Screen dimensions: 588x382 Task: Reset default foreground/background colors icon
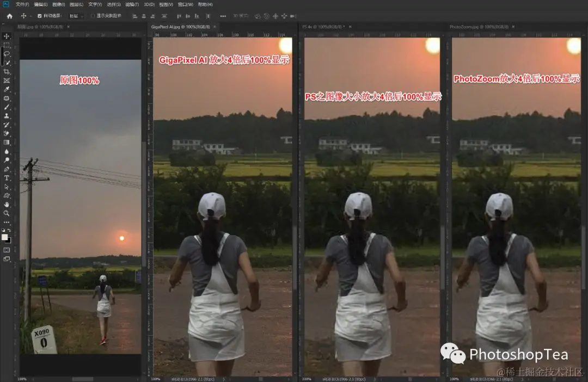[4, 230]
